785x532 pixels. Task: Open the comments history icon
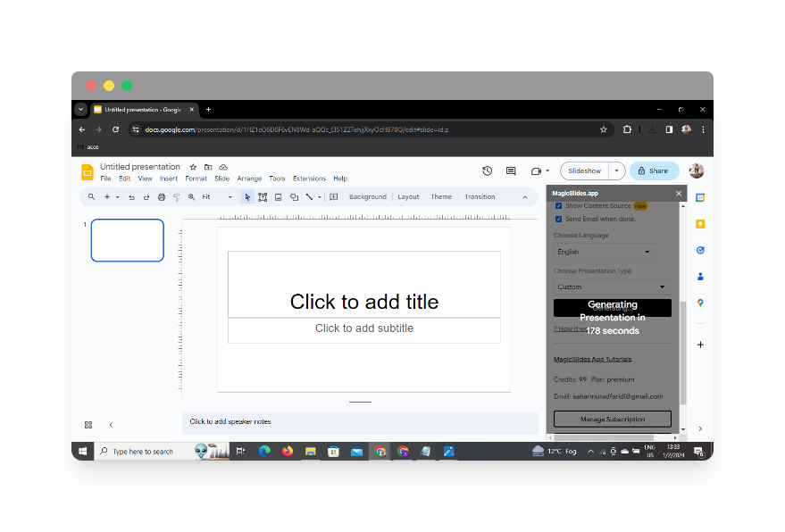pos(511,171)
